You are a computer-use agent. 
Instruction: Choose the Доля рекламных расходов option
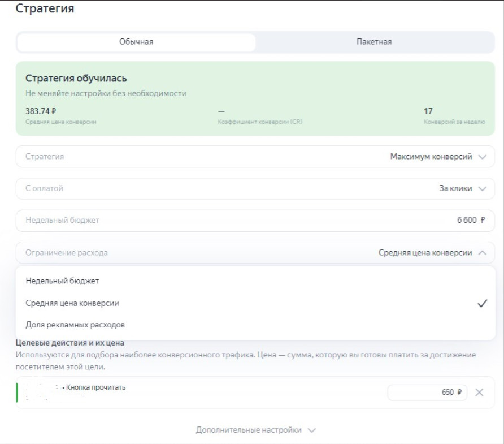(75, 325)
